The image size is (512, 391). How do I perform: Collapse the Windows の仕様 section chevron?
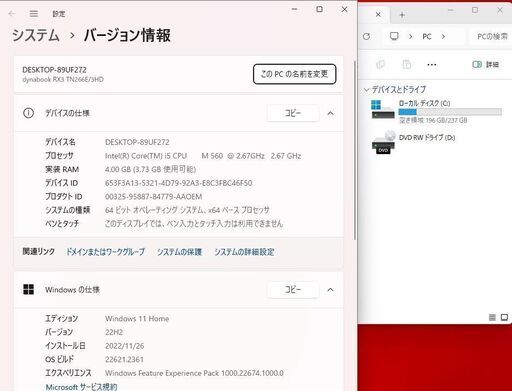(x=330, y=289)
